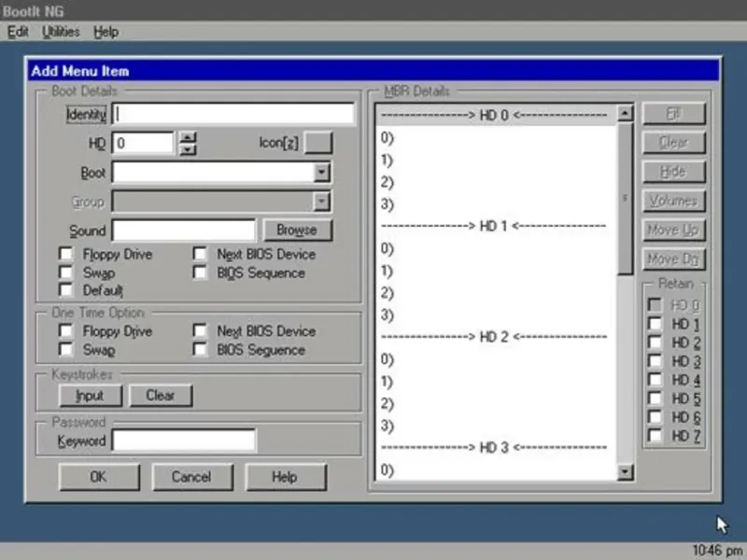The width and height of the screenshot is (747, 560).
Task: Enable Floppy Drive in Boot Details
Action: coord(66,254)
